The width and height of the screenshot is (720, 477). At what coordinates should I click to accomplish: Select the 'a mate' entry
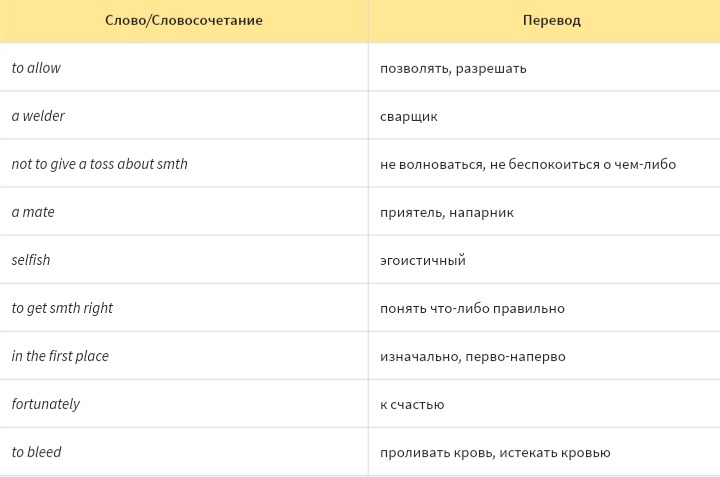pos(33,212)
